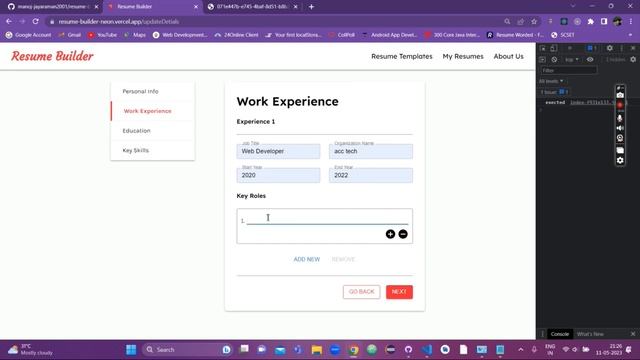640x360 pixels.
Task: Click the Resume Builder logo
Action: (x=52, y=56)
